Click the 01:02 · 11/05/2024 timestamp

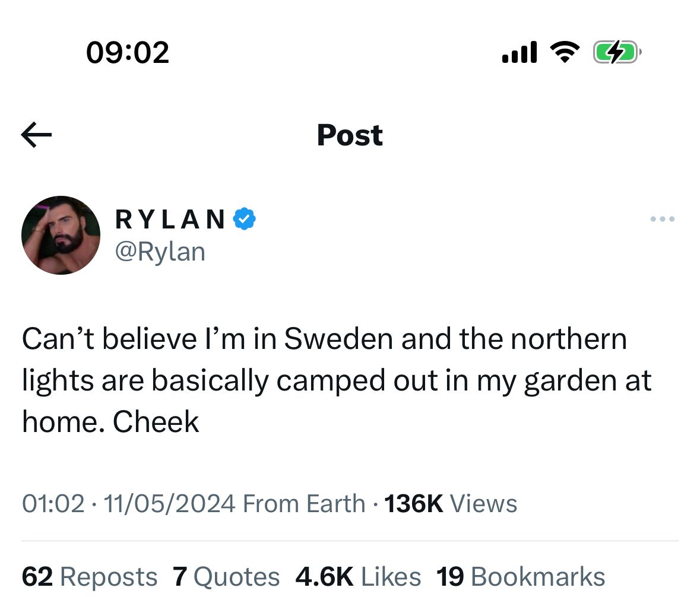pos(129,504)
